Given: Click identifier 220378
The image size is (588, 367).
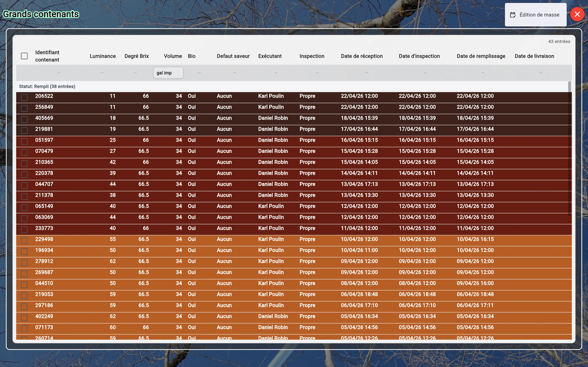Looking at the screenshot, I should pyautogui.click(x=44, y=173).
